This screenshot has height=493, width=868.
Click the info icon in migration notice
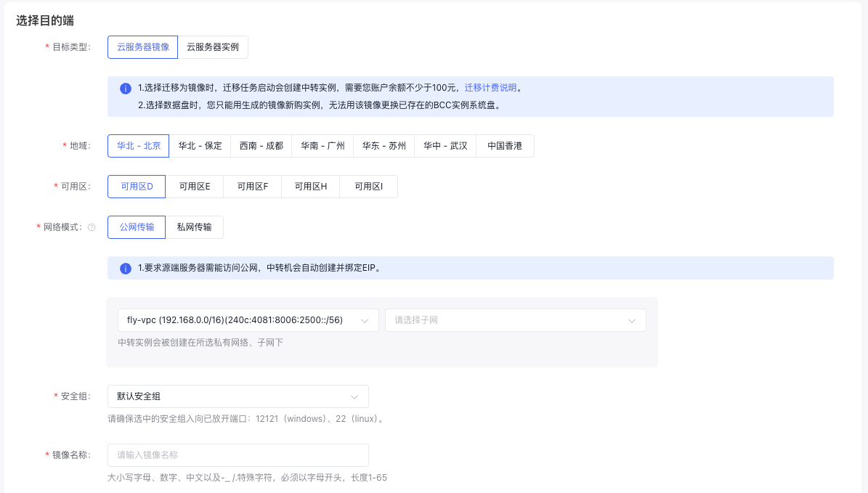pyautogui.click(x=125, y=88)
